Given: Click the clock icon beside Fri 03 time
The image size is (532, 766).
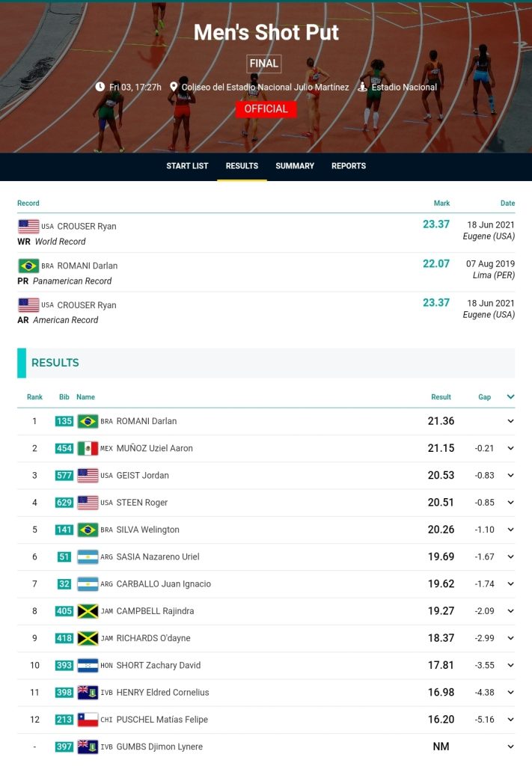Looking at the screenshot, I should pyautogui.click(x=100, y=87).
